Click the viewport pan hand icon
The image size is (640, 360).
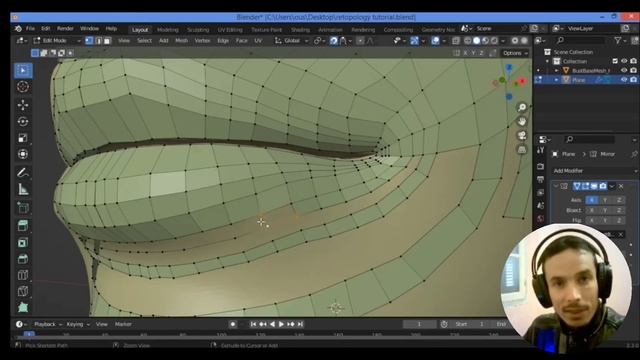522,121
